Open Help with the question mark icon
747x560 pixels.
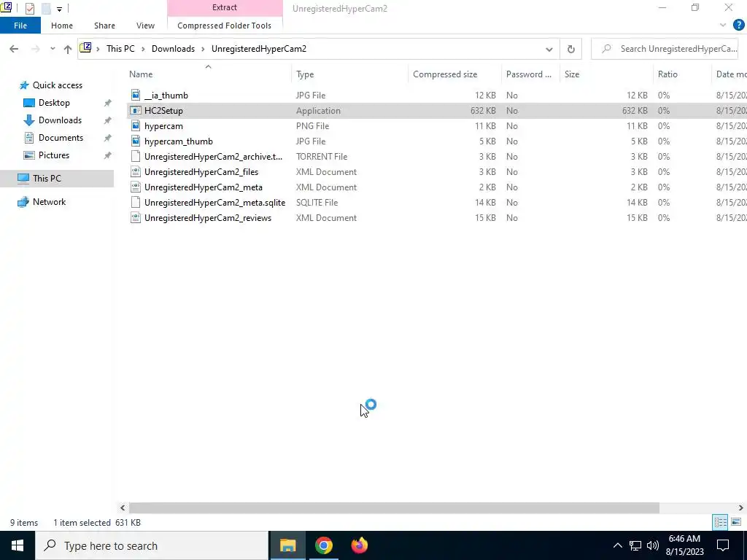click(x=738, y=26)
